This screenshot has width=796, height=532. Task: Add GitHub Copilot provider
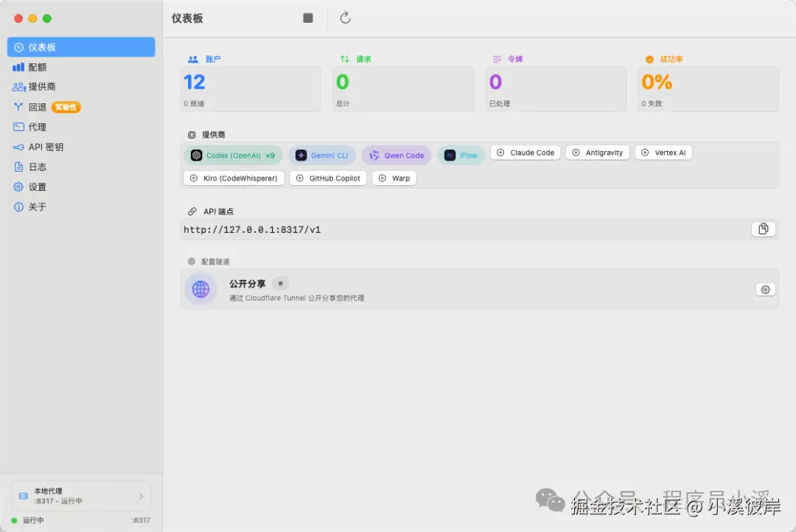coord(328,178)
